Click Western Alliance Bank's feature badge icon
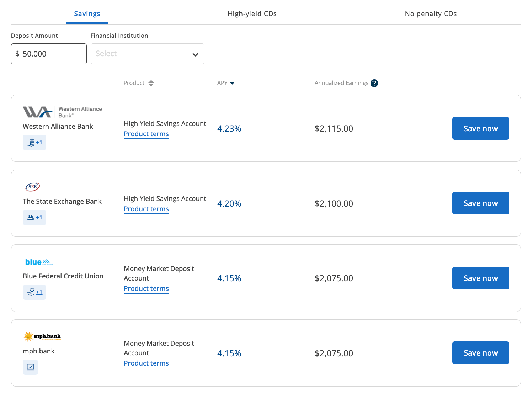532x394 pixels. (x=31, y=143)
